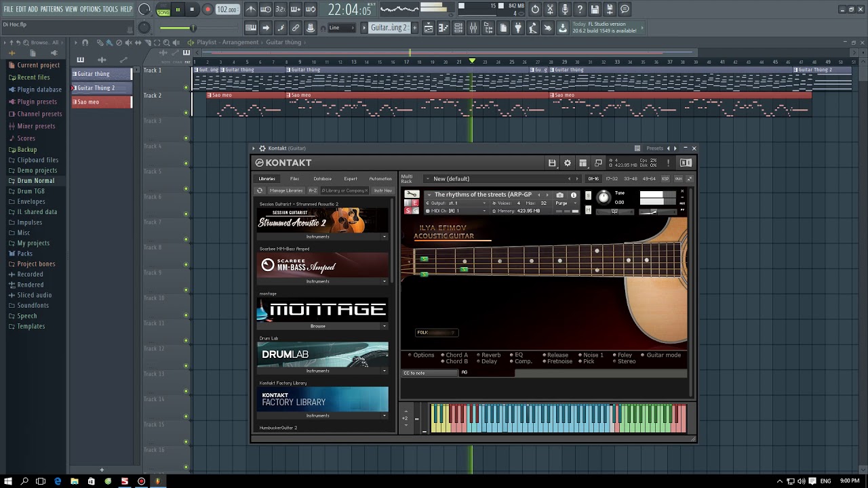Viewport: 868px width, 488px height.
Task: Toggle the Fretnoise LED
Action: point(544,362)
